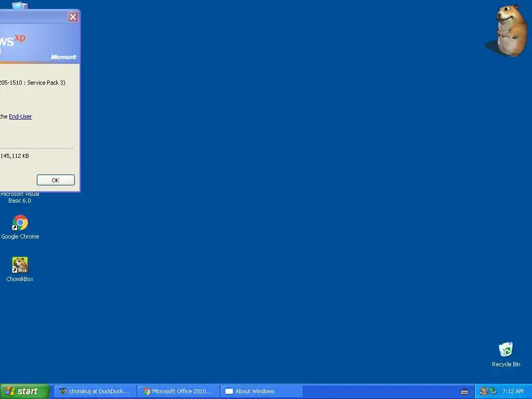Select the Microsoft Visual Basic 6.0 shortcut label
The image size is (532, 399).
(x=20, y=197)
